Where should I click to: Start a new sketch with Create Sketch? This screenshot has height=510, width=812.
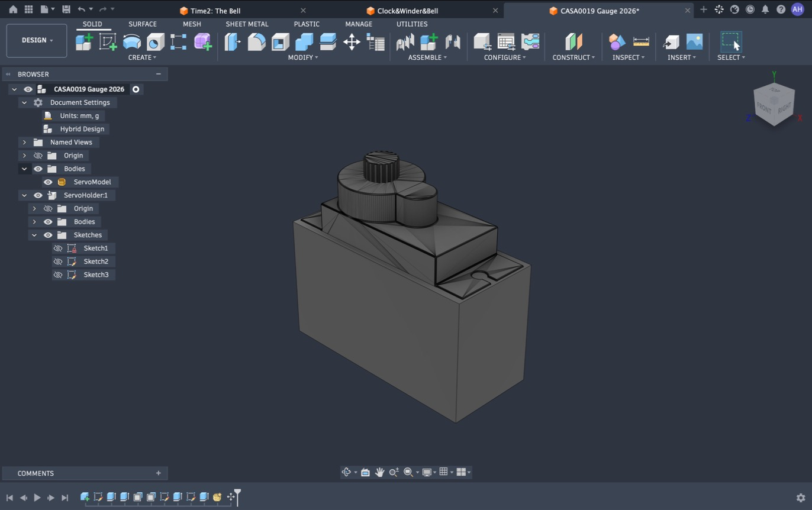108,42
